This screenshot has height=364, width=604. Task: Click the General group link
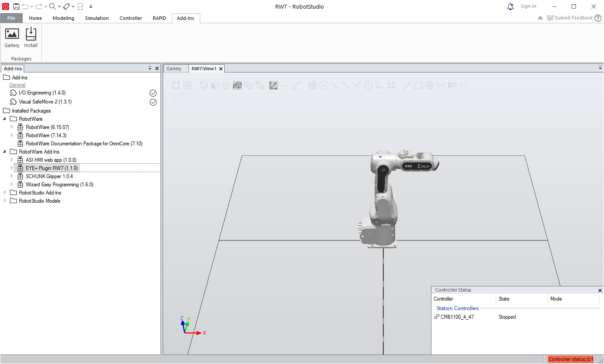coord(17,85)
